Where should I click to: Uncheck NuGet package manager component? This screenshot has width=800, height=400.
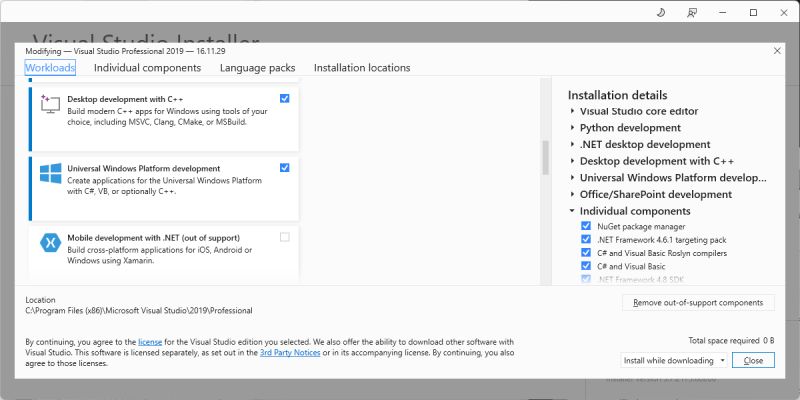point(586,226)
